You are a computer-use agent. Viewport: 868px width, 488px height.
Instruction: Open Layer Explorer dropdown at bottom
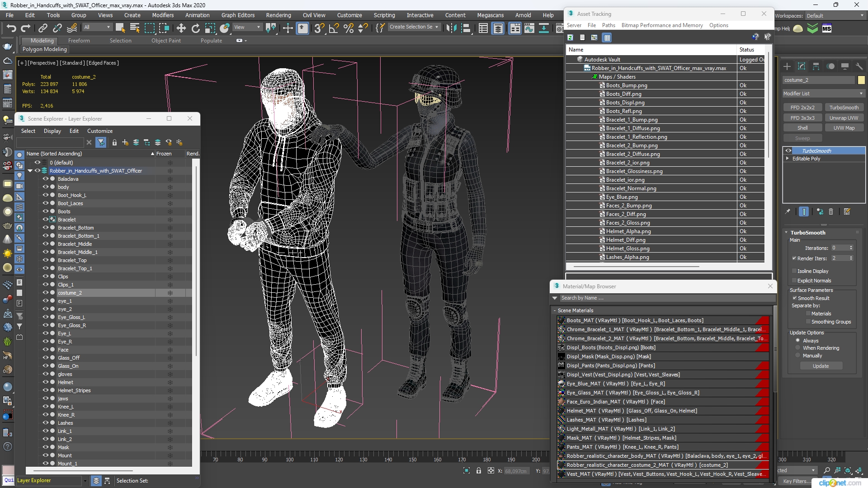85,481
